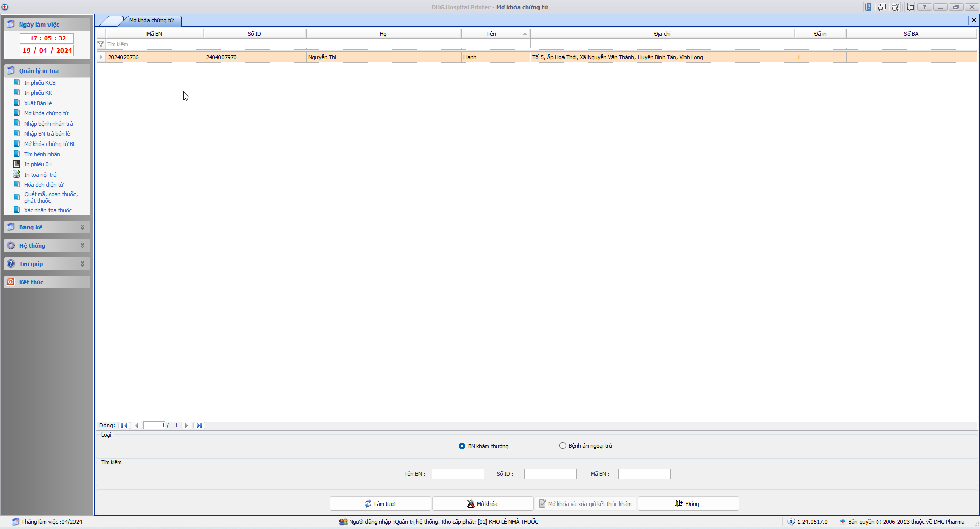Image resolution: width=980 pixels, height=529 pixels.
Task: Click the Trợ giúp question icon
Action: click(11, 263)
